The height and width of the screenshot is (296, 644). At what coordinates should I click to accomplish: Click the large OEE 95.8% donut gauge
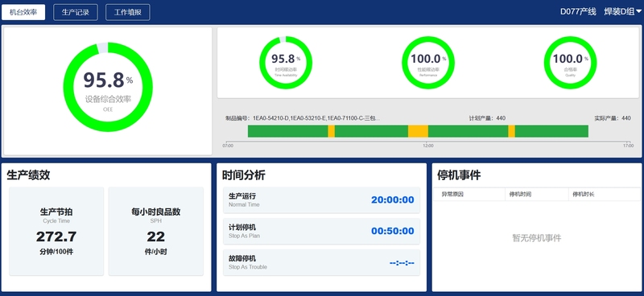point(108,87)
